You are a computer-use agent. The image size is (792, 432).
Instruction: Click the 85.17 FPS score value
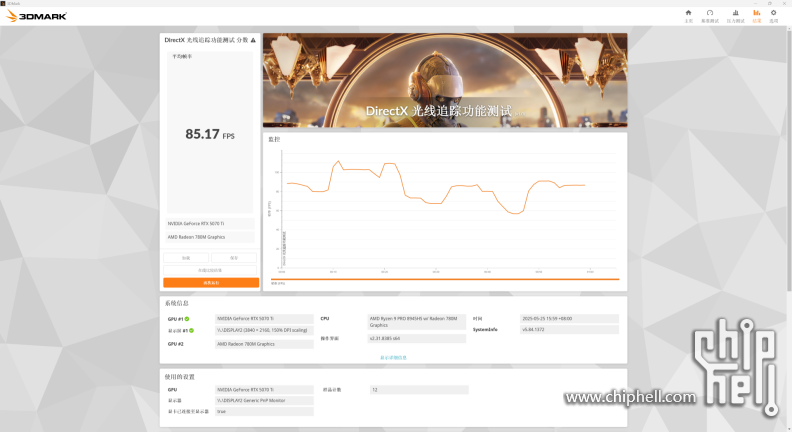[x=210, y=134]
